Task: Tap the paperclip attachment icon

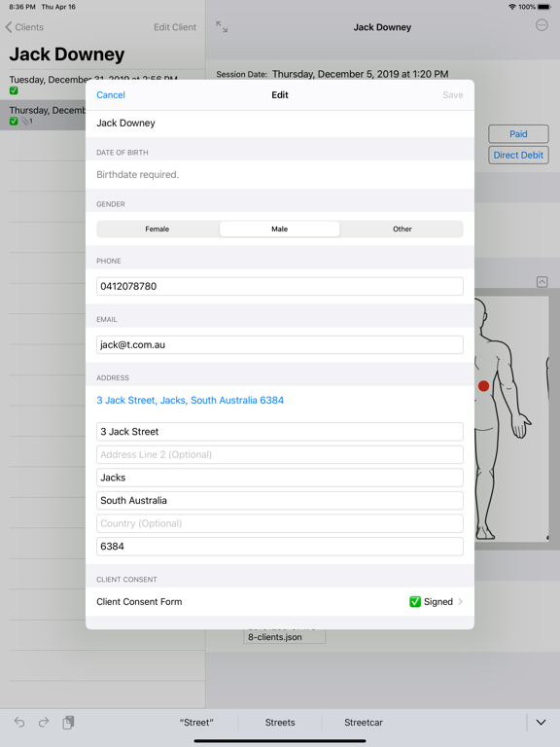Action: point(25,121)
